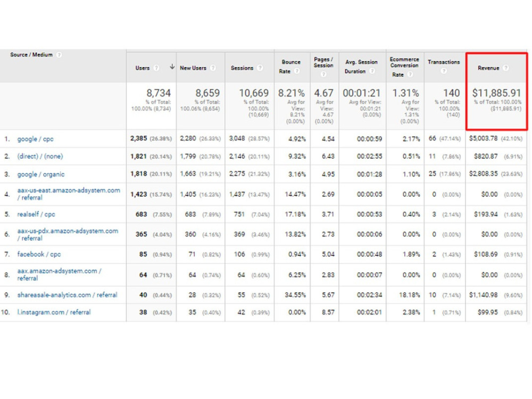Viewport: 532px width, 399px height.
Task: Sort by Ecommerce Conversion Rate header
Action: (404, 67)
